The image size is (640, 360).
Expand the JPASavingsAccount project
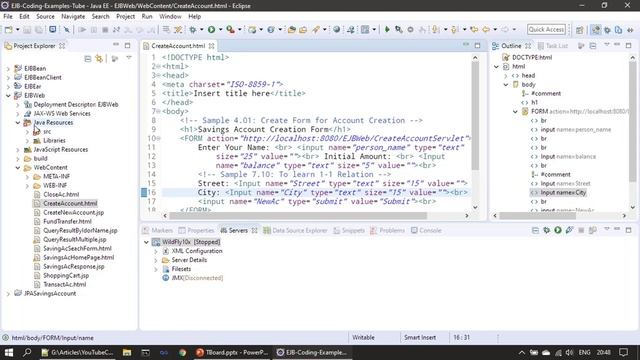click(x=8, y=293)
